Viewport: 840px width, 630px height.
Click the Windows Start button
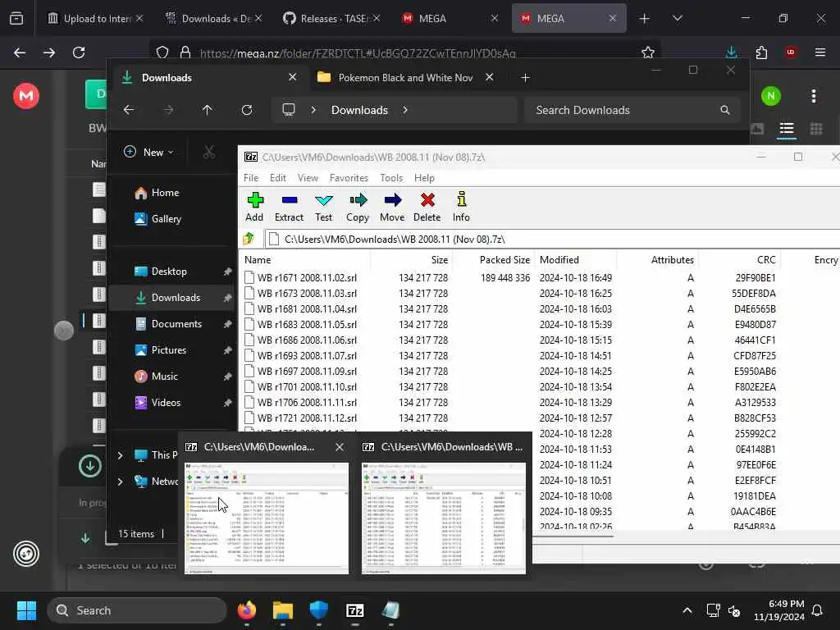pyautogui.click(x=26, y=610)
